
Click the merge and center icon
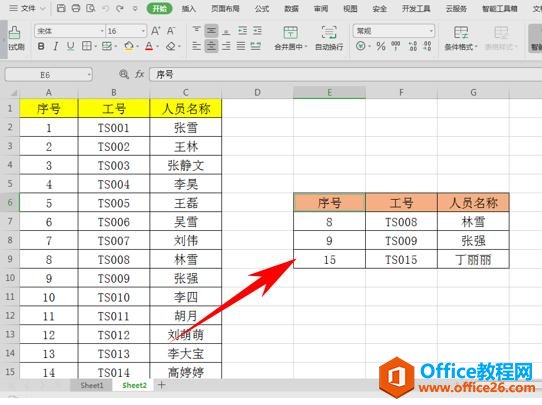tap(290, 32)
